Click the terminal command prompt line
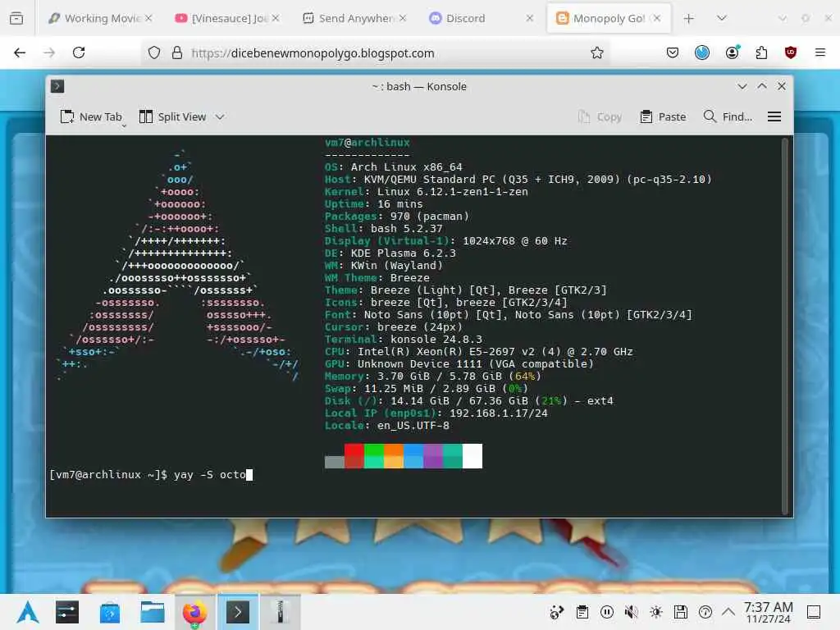This screenshot has height=630, width=840. (151, 475)
